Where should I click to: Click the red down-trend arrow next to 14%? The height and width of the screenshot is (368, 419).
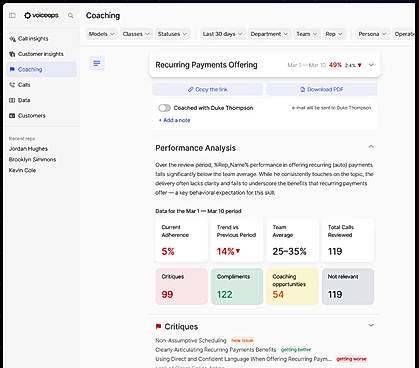[x=238, y=251]
